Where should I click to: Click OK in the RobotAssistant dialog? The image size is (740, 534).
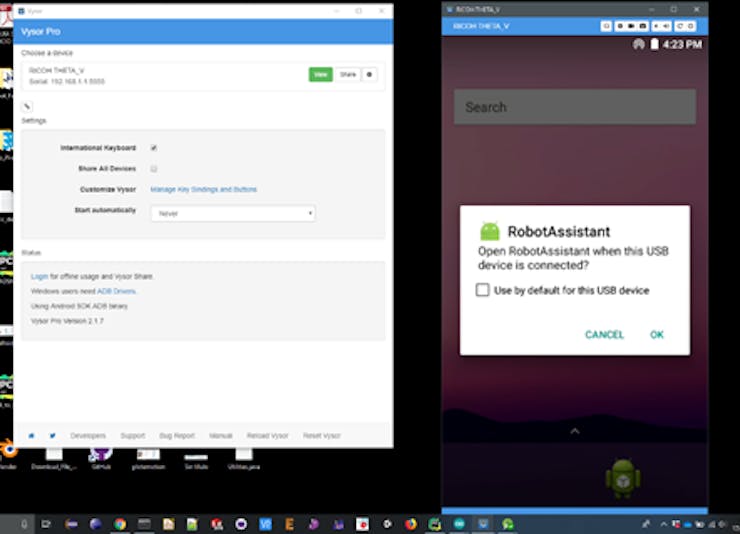pyautogui.click(x=656, y=334)
